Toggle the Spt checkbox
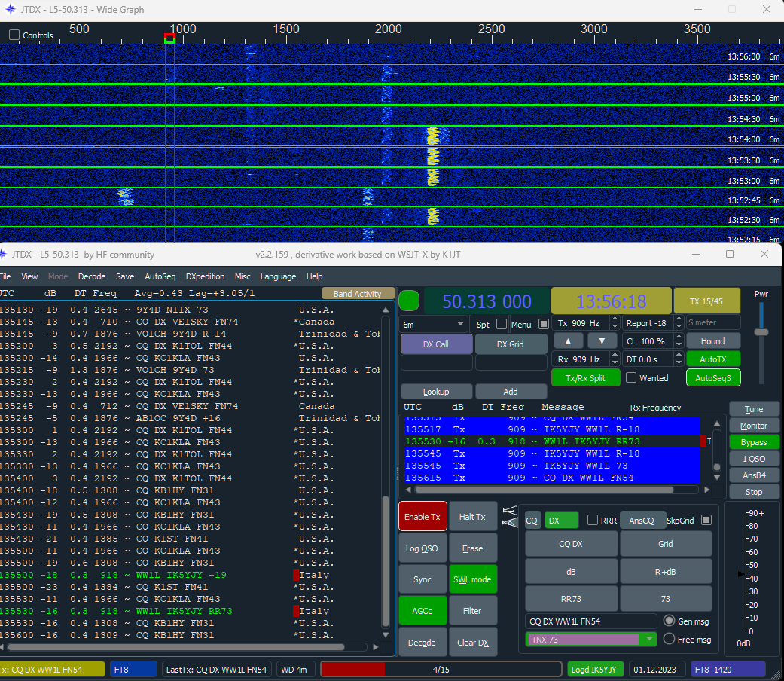The height and width of the screenshot is (681, 784). (501, 324)
